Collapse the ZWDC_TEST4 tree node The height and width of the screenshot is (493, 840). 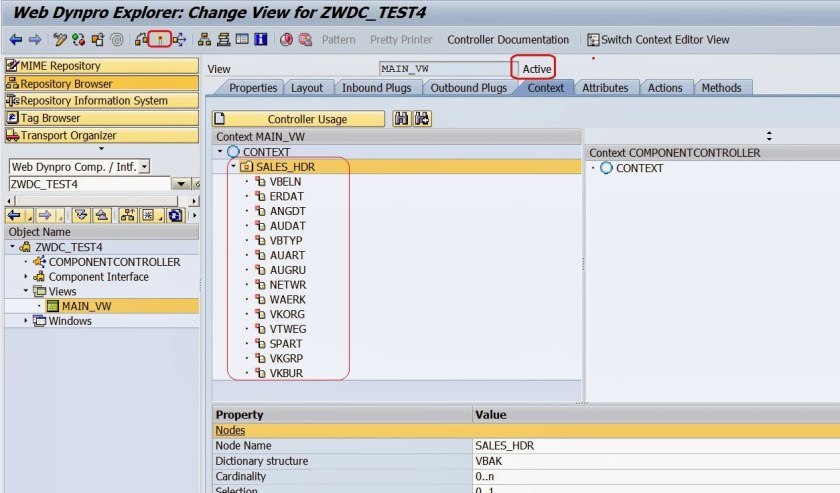12,247
